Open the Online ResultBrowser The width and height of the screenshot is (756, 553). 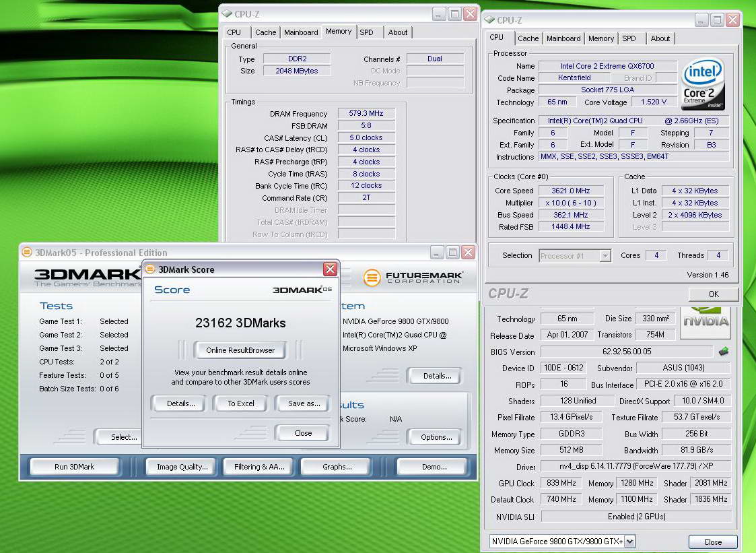coord(240,350)
